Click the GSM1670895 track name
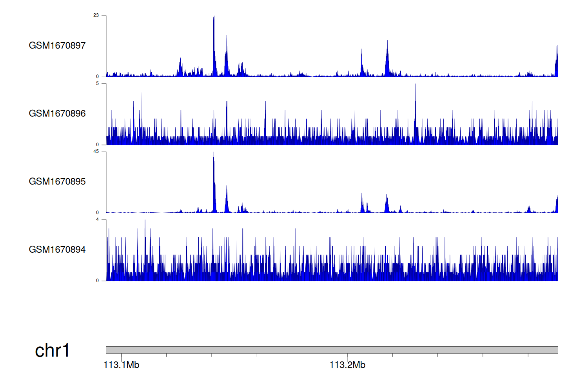 point(57,181)
